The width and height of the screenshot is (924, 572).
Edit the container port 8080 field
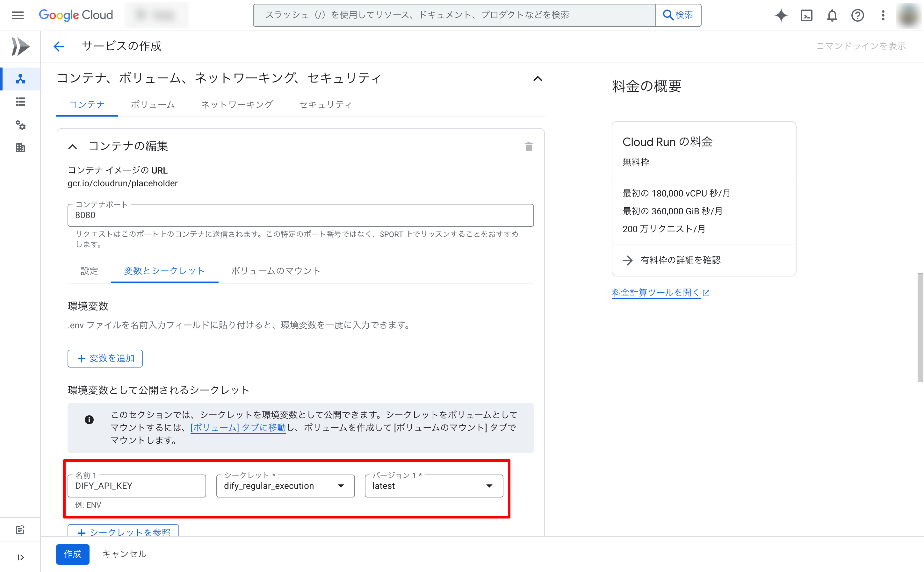(x=301, y=215)
